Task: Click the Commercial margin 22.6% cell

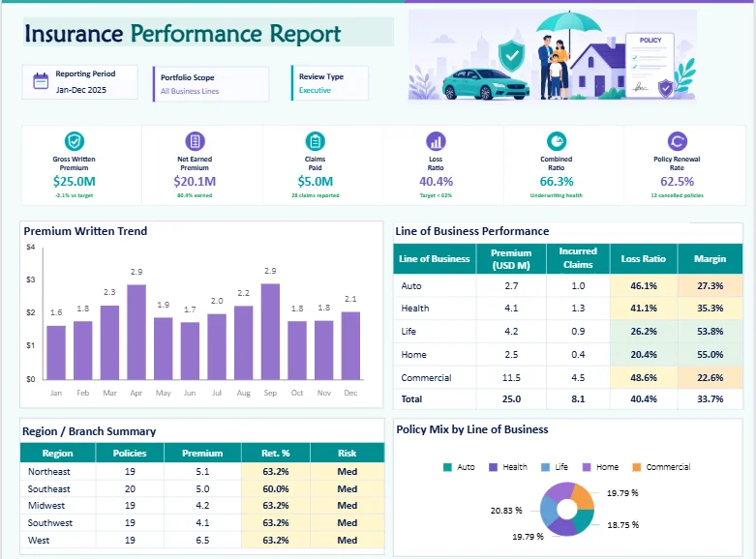Action: [x=711, y=378]
